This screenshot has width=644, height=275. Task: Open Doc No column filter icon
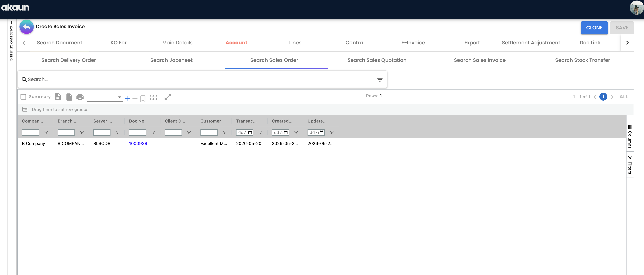pos(153,132)
